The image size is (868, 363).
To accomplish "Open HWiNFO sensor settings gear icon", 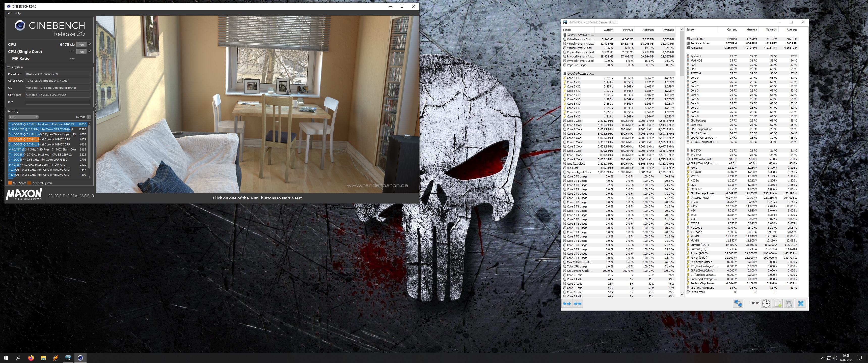I will pyautogui.click(x=789, y=304).
